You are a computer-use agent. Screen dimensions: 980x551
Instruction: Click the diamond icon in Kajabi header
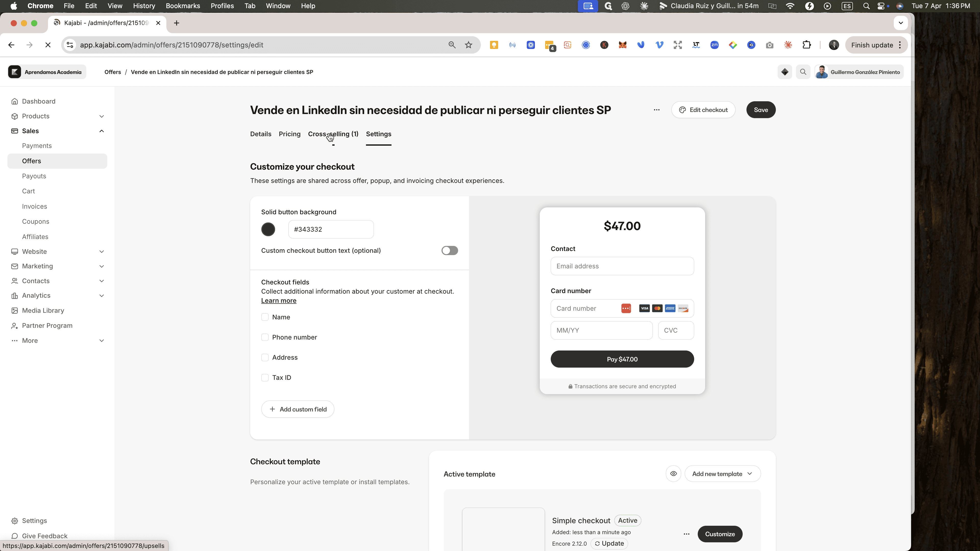[x=785, y=72]
